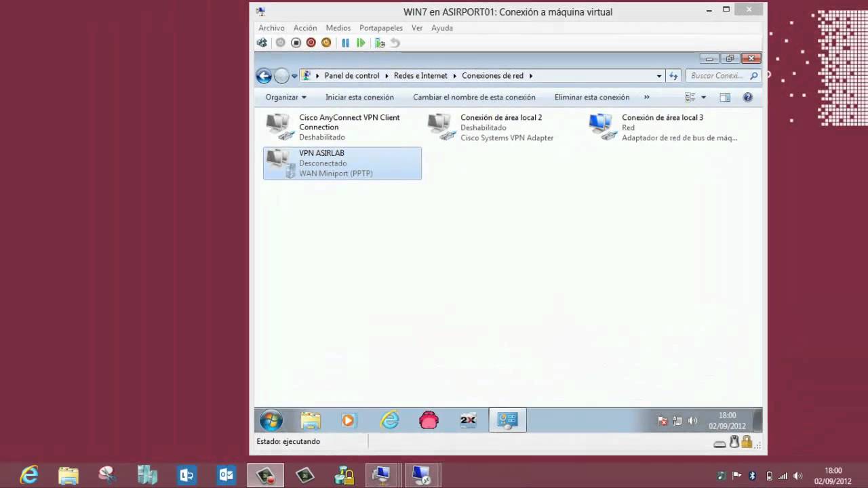Screen dimensions: 868x488
Task: Create a checkpoint with the snapshot icon
Action: 380,43
